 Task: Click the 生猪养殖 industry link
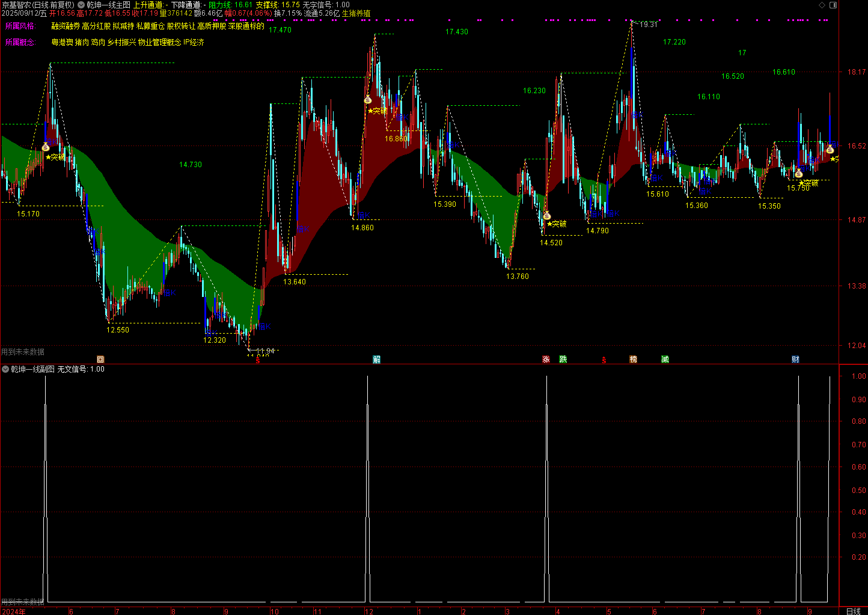pos(356,13)
